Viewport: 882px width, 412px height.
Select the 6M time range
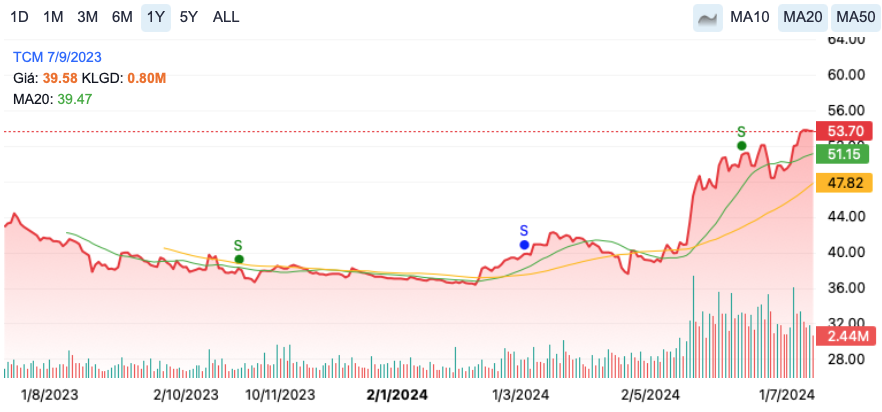tap(122, 17)
